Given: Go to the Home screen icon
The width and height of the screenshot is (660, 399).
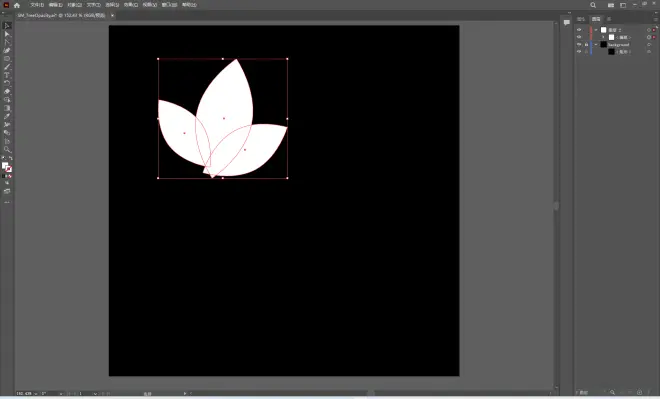Looking at the screenshot, I should (x=17, y=5).
